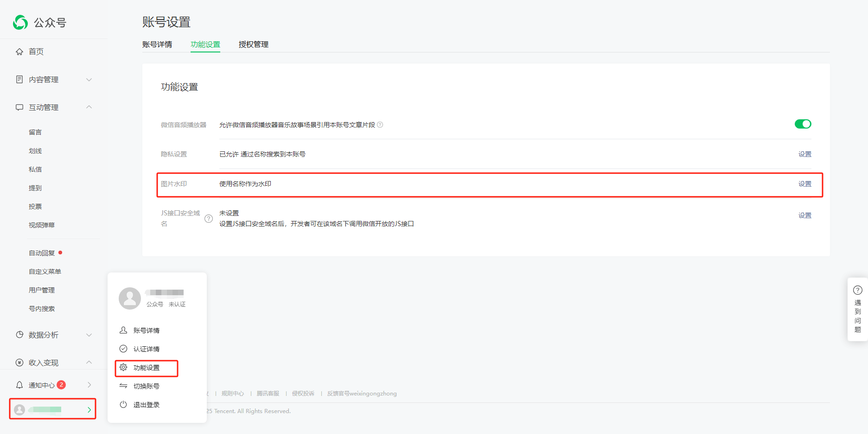Click the WeChat 公众号 logo icon
This screenshot has height=434, width=868.
pyautogui.click(x=20, y=22)
